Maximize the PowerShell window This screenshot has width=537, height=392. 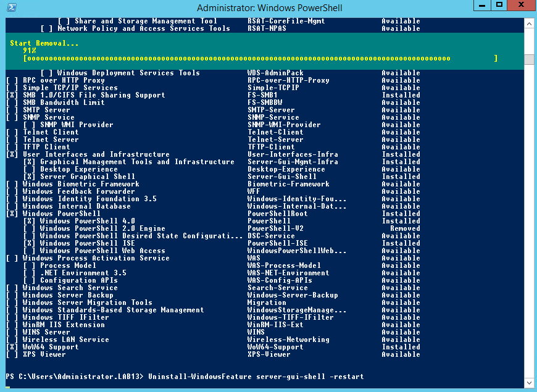click(x=499, y=5)
